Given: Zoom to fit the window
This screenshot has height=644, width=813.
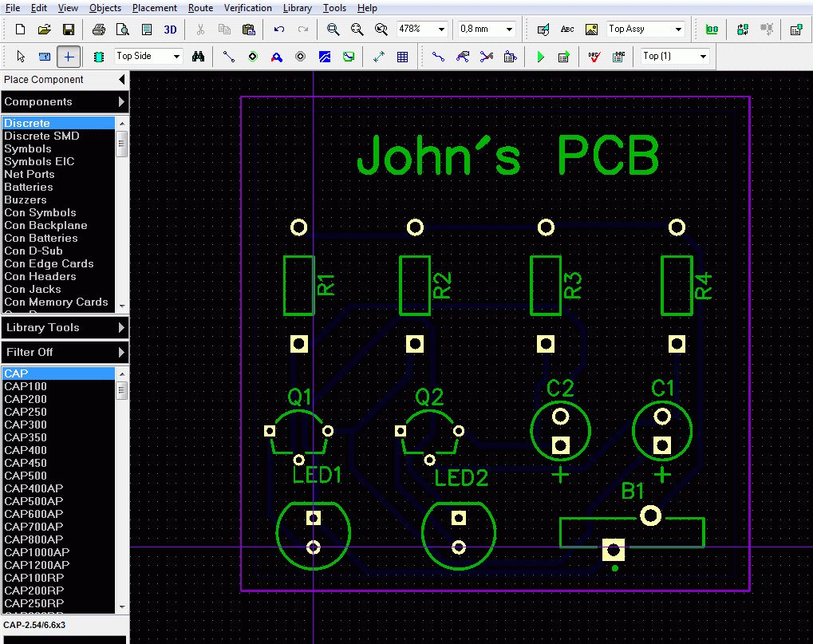Looking at the screenshot, I should pyautogui.click(x=381, y=29).
